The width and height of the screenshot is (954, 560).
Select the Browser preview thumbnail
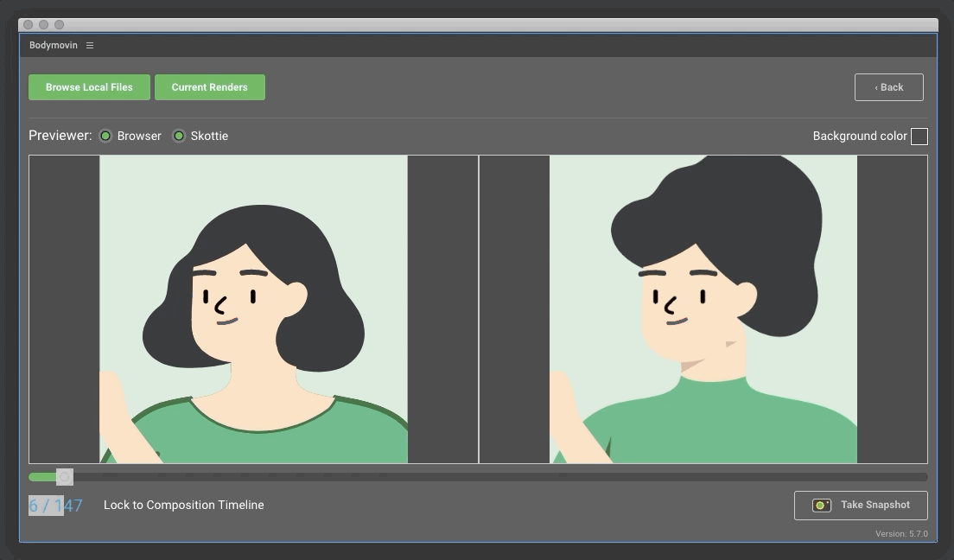tap(253, 309)
